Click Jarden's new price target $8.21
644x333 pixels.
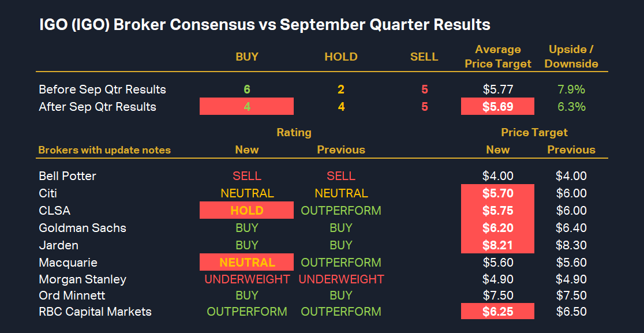(x=497, y=245)
